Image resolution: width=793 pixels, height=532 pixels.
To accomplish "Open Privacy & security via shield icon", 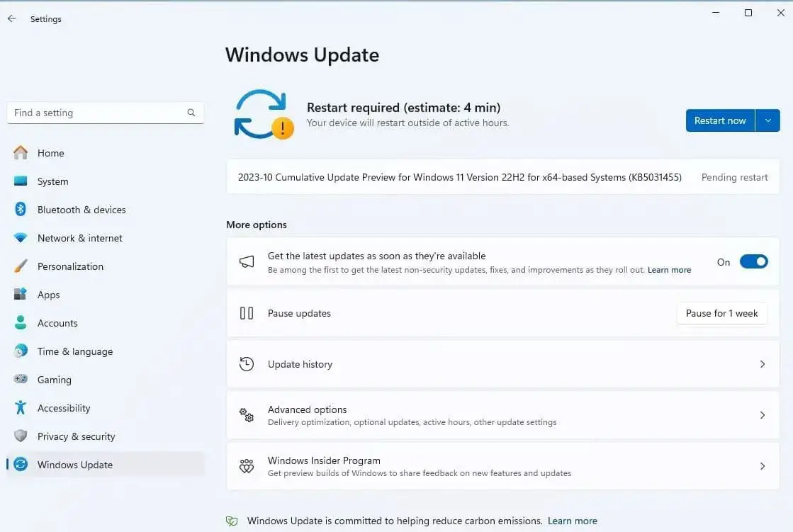I will (x=21, y=436).
